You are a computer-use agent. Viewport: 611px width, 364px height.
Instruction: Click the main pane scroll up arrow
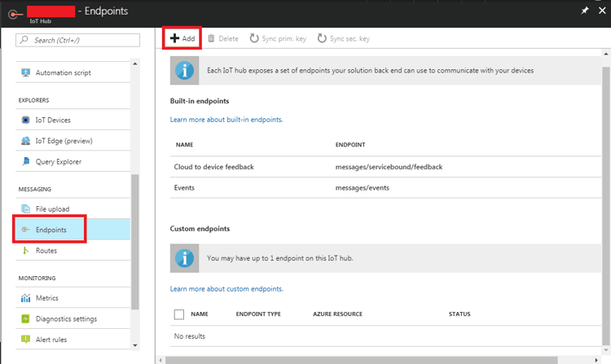(x=606, y=54)
